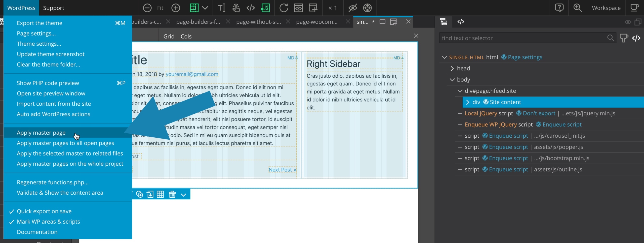Switch to the page-without-si... tab

pyautogui.click(x=259, y=22)
